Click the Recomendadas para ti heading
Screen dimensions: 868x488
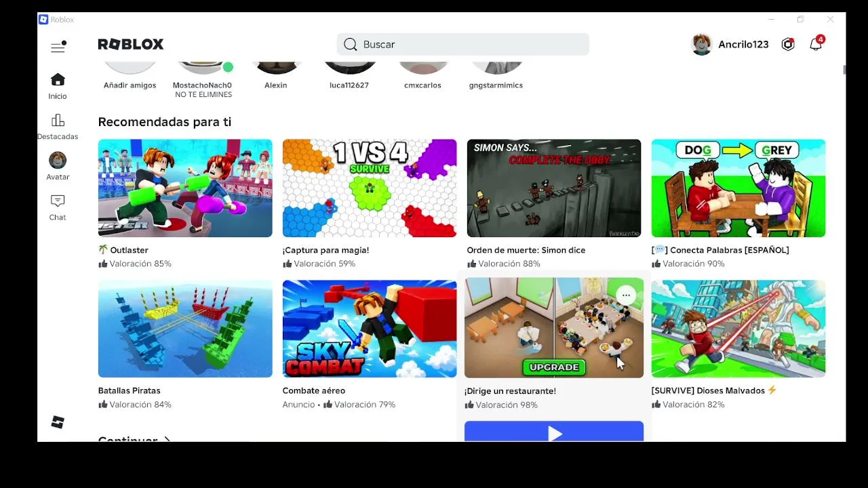(165, 122)
